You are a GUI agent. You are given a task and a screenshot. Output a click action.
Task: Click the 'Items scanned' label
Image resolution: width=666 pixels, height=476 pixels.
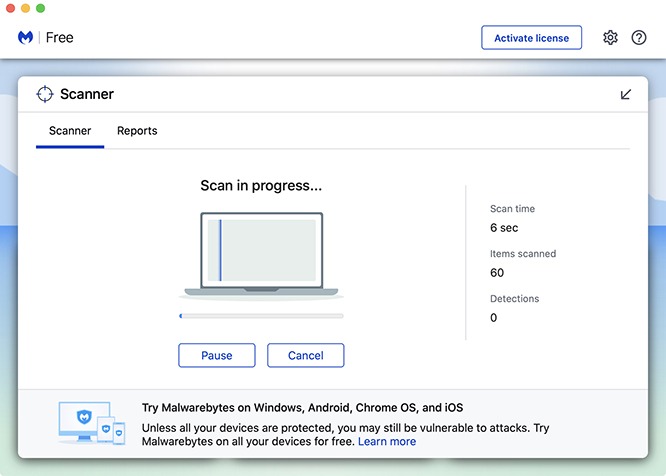pos(523,253)
